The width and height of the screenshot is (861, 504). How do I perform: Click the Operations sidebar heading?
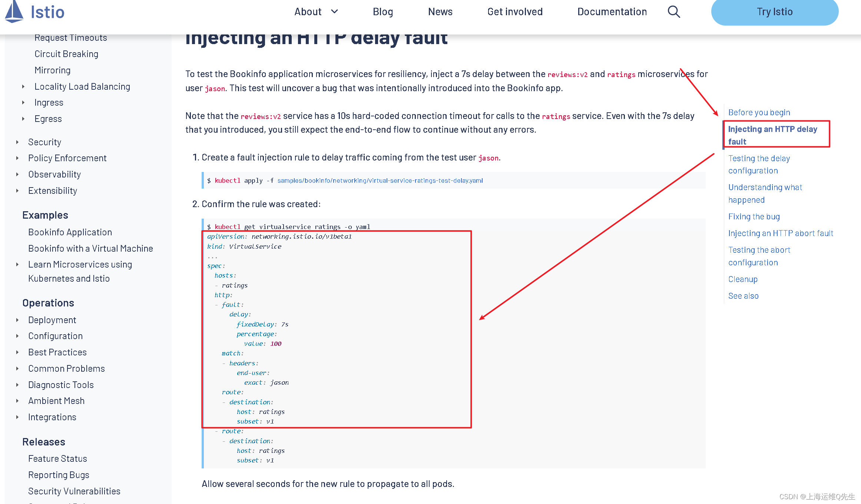48,303
